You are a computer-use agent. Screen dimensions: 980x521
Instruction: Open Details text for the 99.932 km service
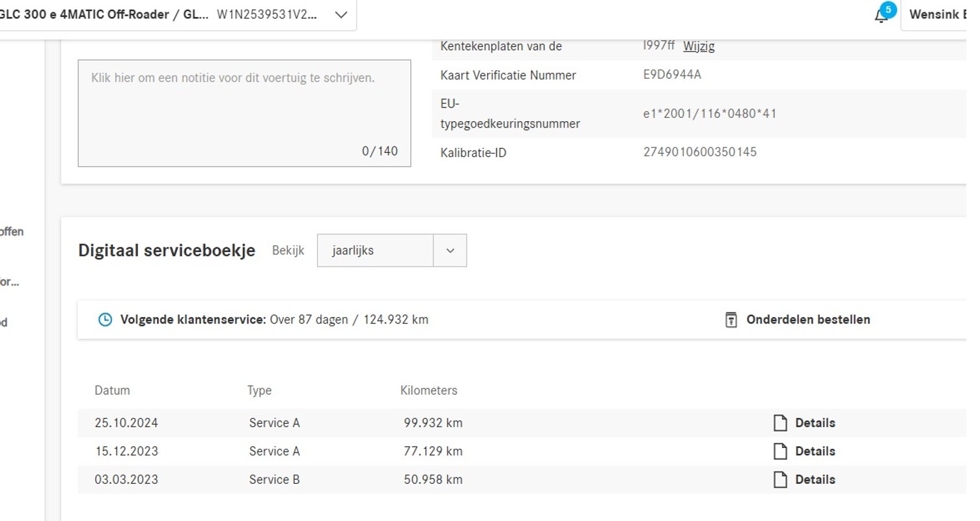(815, 423)
